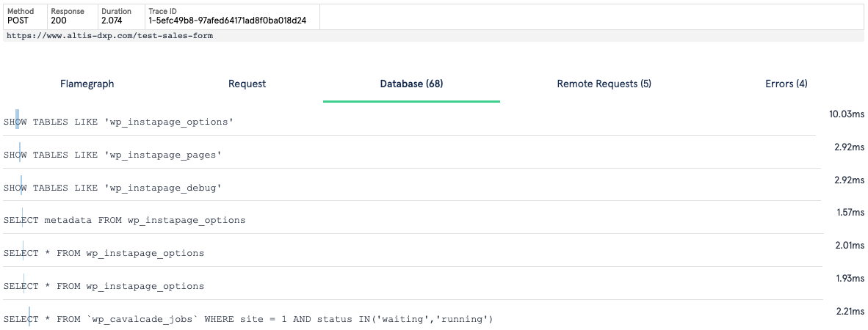This screenshot has height=330, width=868.
Task: Select the Database (68) tab
Action: pyautogui.click(x=411, y=84)
